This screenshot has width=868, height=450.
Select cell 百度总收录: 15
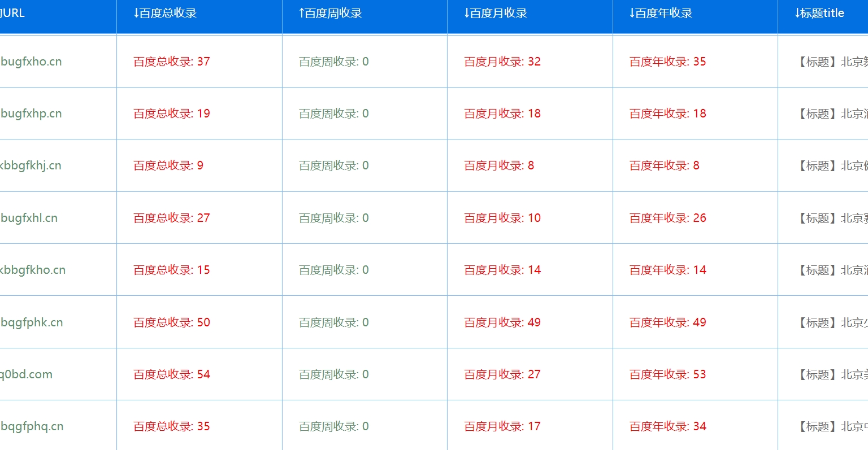[x=172, y=270]
